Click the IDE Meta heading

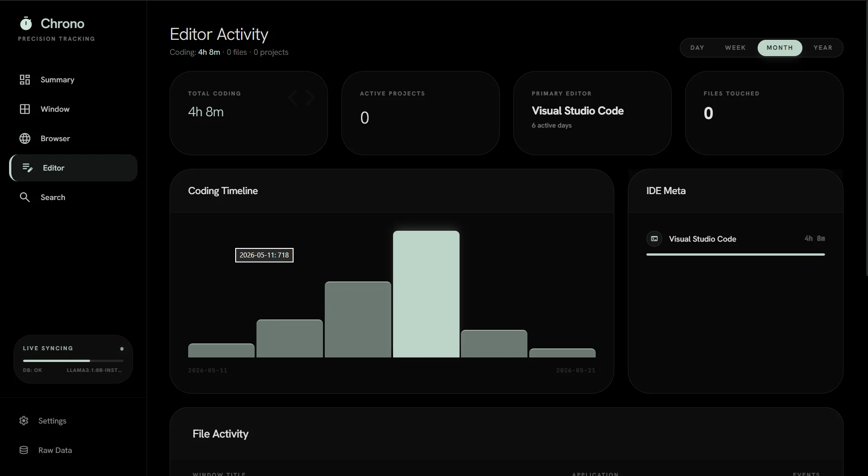666,191
